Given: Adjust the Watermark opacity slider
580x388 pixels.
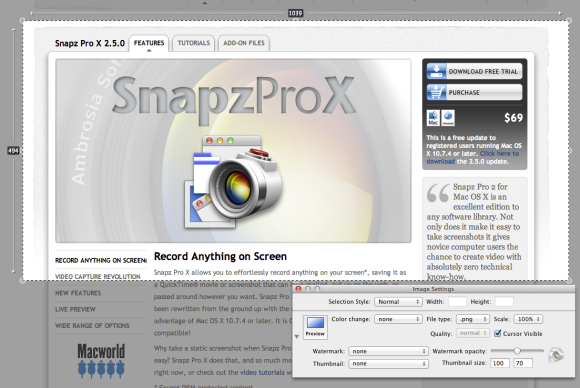Looking at the screenshot, I should click(x=517, y=351).
